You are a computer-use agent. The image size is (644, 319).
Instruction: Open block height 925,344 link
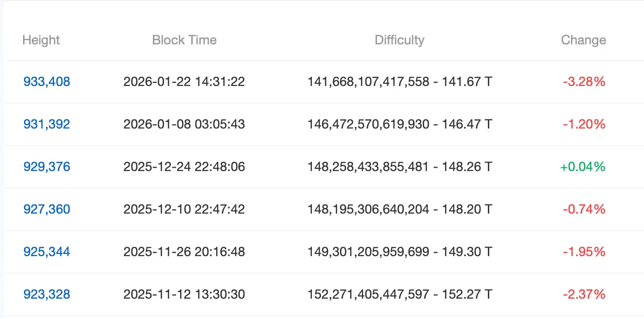(47, 252)
